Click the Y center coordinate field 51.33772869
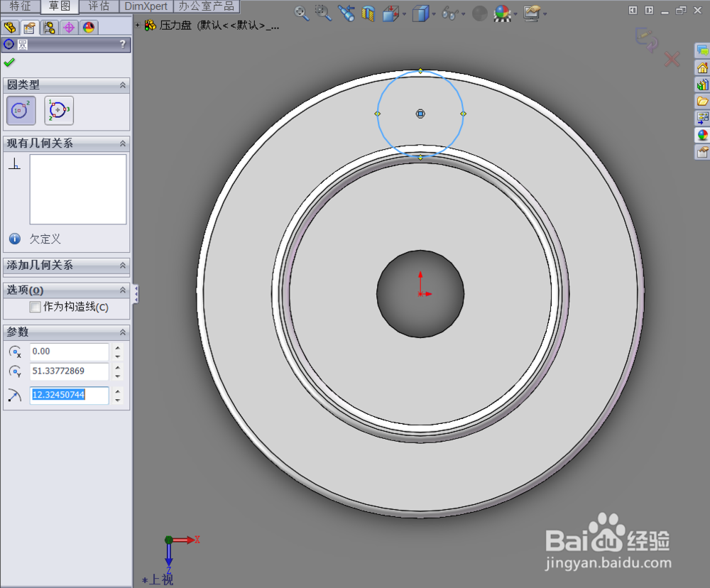The image size is (710, 588). (70, 371)
